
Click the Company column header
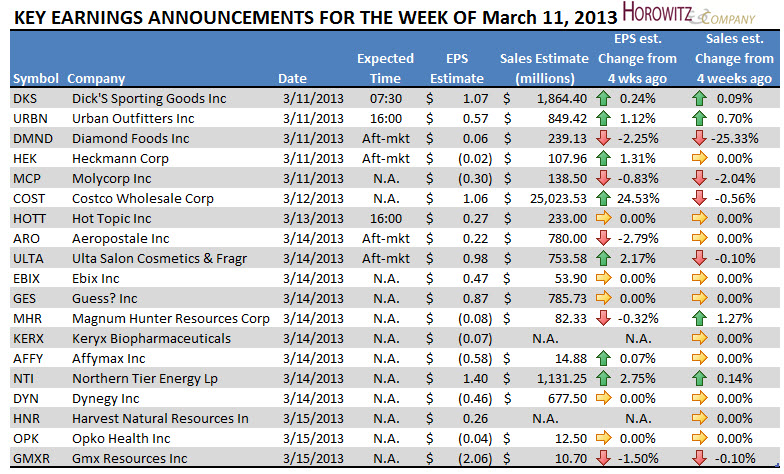click(96, 79)
